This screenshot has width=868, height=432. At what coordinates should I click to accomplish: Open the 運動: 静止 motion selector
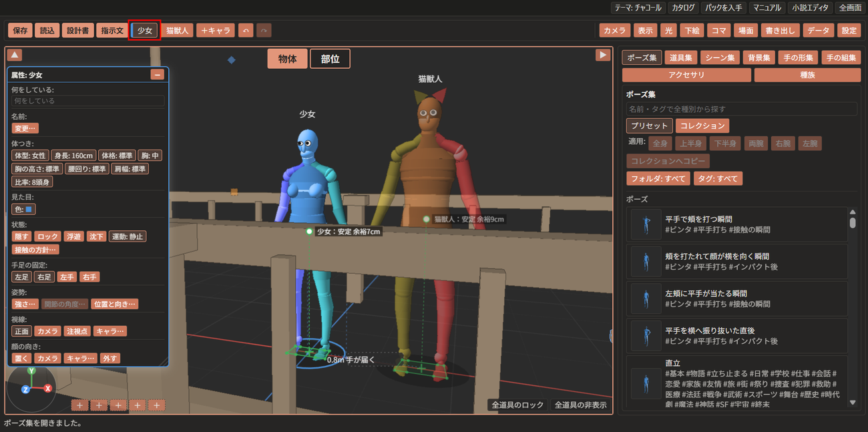point(128,236)
